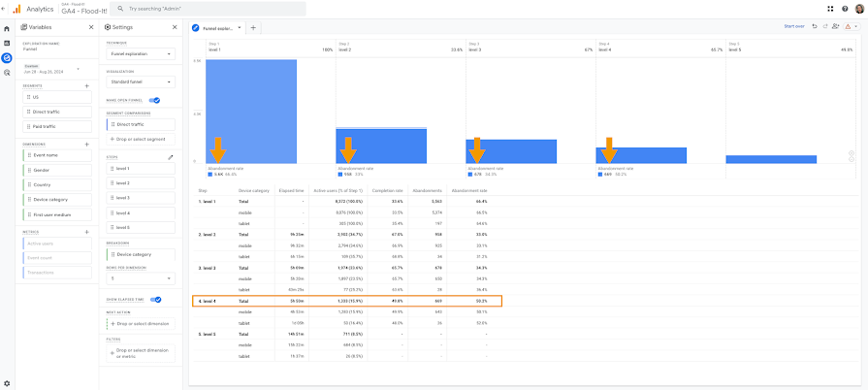Image resolution: width=868 pixels, height=390 pixels.
Task: Open the Advertising icon in left sidebar
Action: (x=7, y=72)
